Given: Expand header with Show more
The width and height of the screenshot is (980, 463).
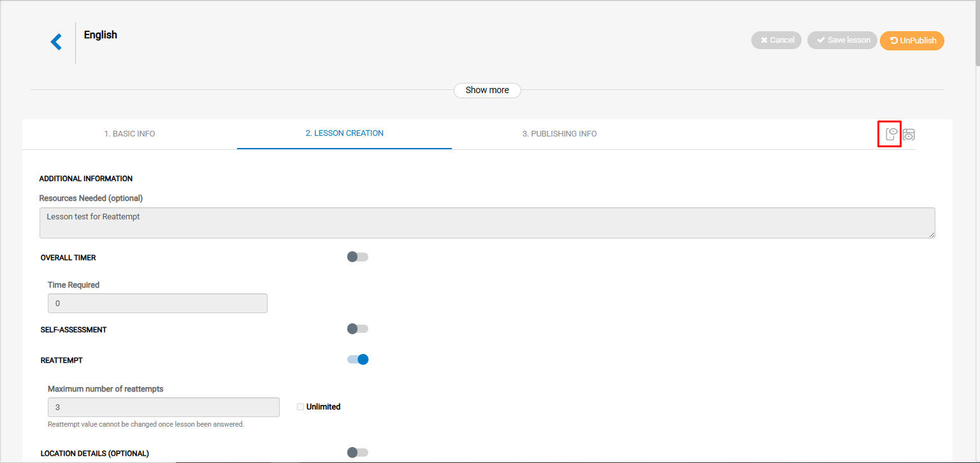Looking at the screenshot, I should coord(487,91).
